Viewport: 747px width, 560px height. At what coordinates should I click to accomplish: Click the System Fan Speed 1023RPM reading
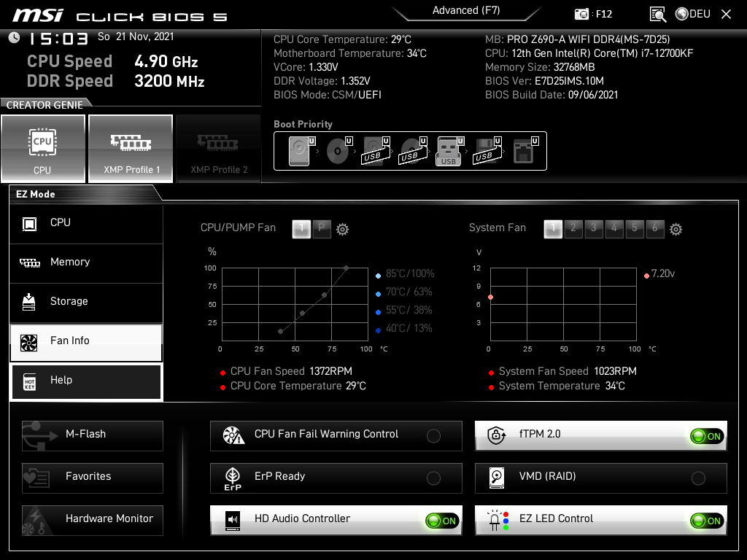click(x=568, y=371)
